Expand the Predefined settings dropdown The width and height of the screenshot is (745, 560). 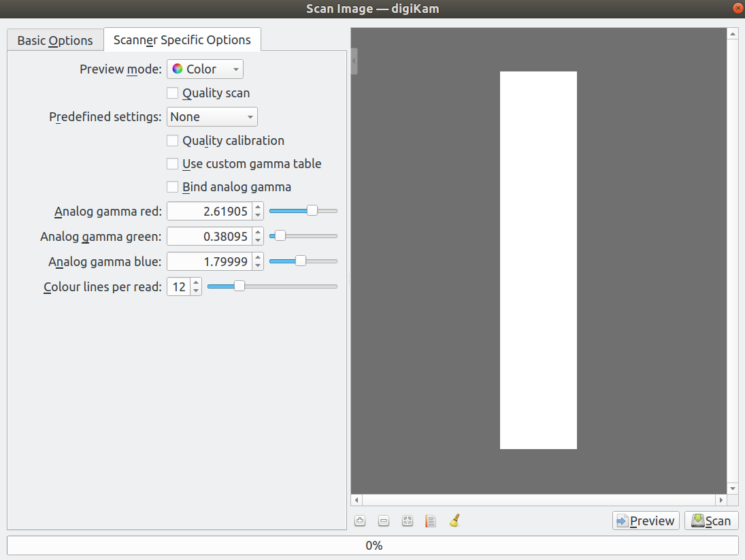212,117
